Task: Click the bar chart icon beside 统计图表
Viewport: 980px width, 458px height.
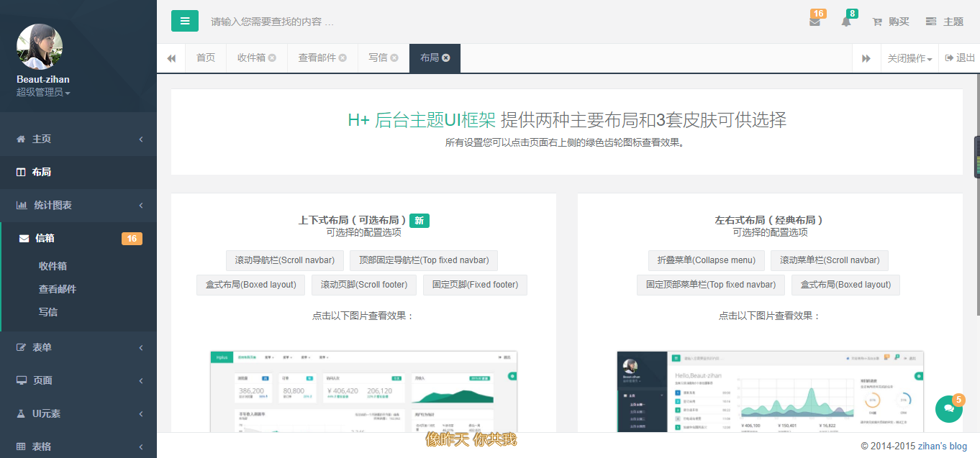Action: 22,205
